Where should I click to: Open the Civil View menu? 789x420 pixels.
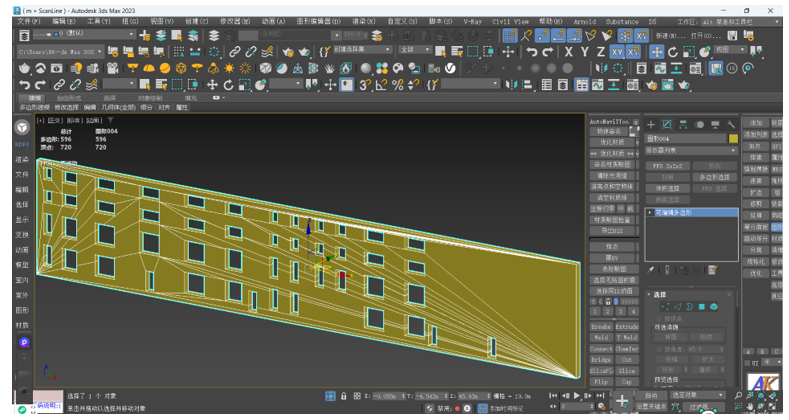[510, 20]
